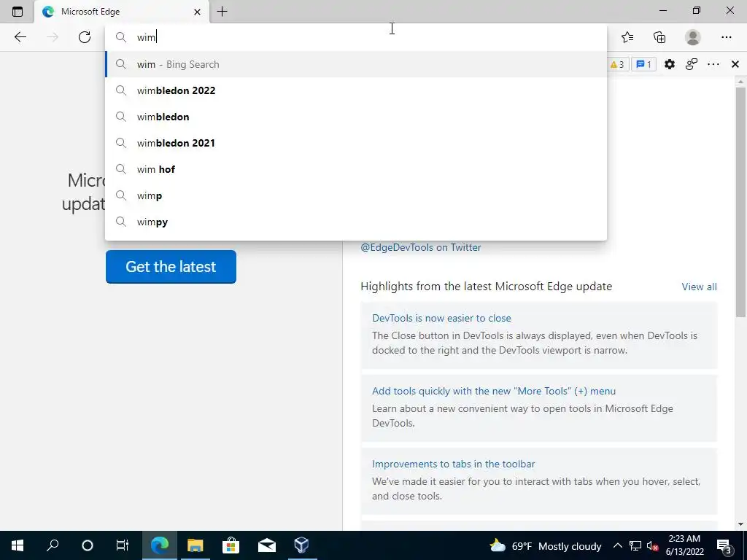Click the Cortana circle icon
Screen dimensions: 747x560
88,545
